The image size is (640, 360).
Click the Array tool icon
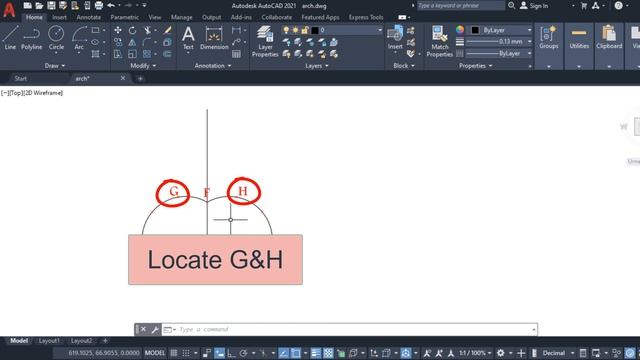[147, 54]
